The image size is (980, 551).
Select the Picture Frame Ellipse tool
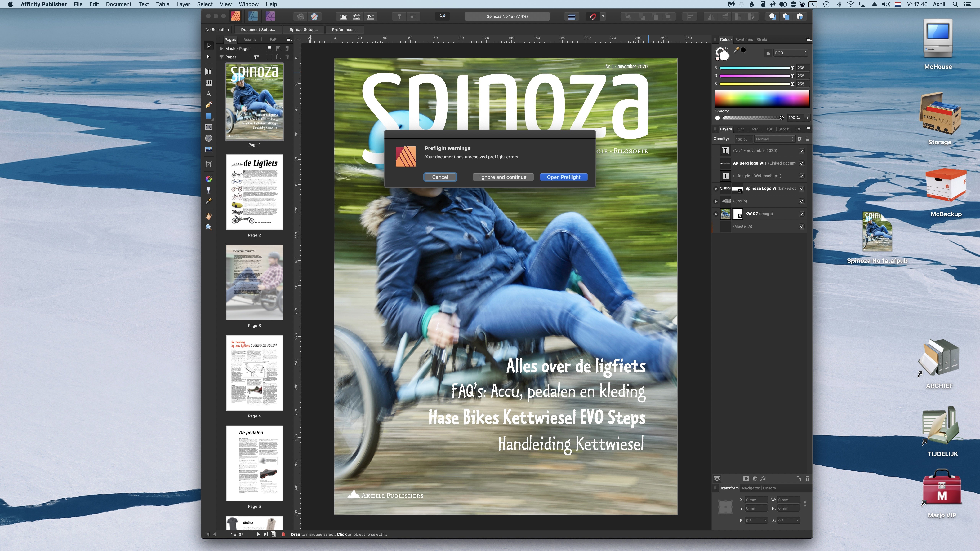pyautogui.click(x=208, y=138)
